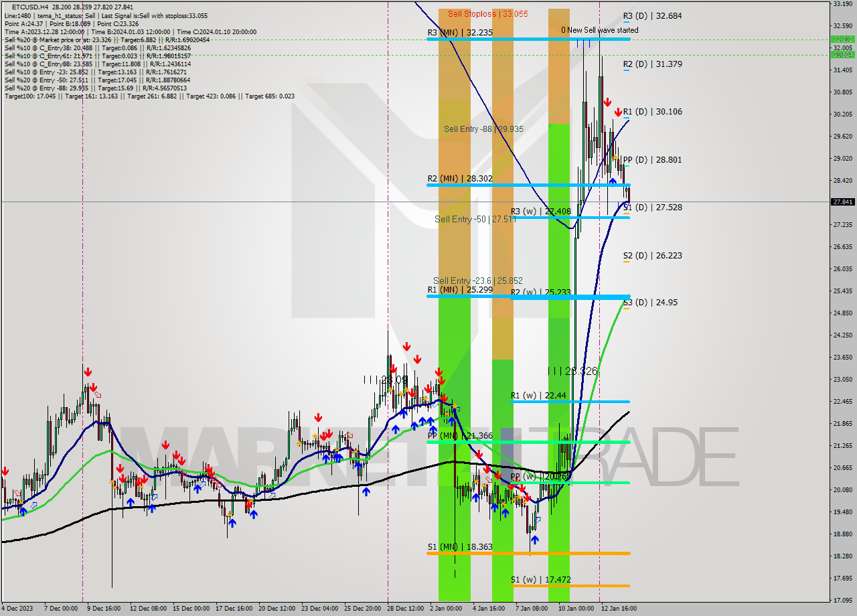857x616 pixels.
Task: Click the 17.095 value on price axis
Action: pos(842,600)
